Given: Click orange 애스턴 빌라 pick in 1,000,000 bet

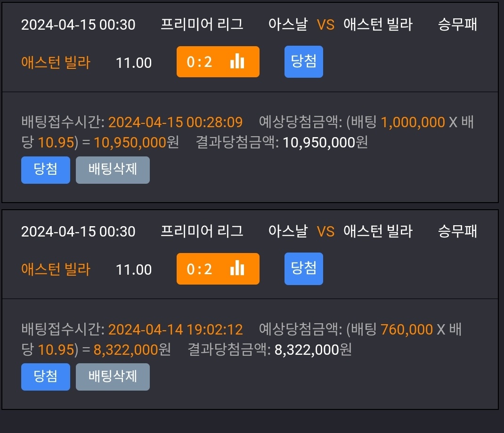Looking at the screenshot, I should pos(56,62).
